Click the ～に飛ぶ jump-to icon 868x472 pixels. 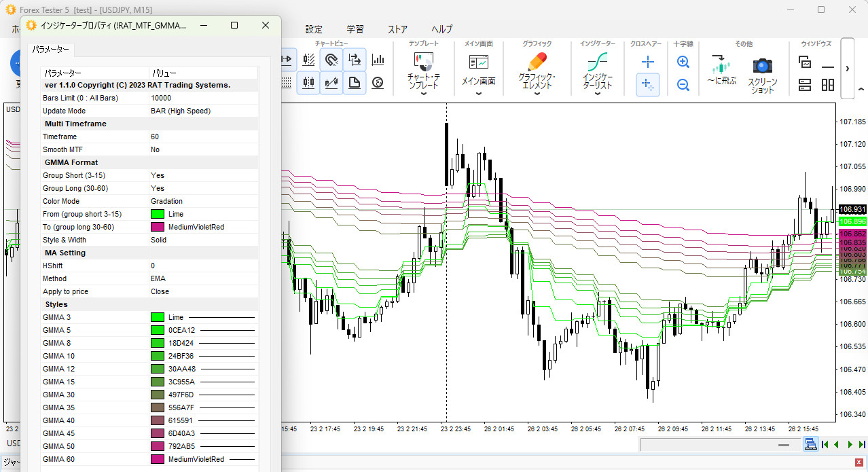(x=721, y=65)
